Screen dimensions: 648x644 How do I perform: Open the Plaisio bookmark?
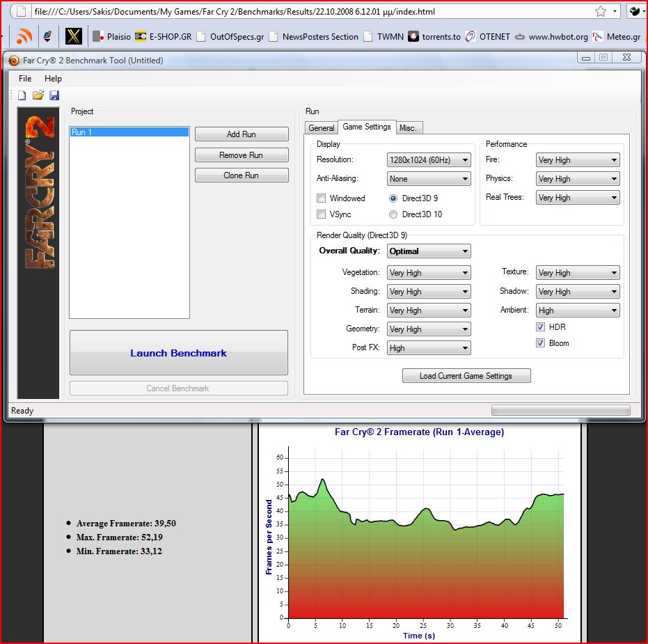[111, 37]
